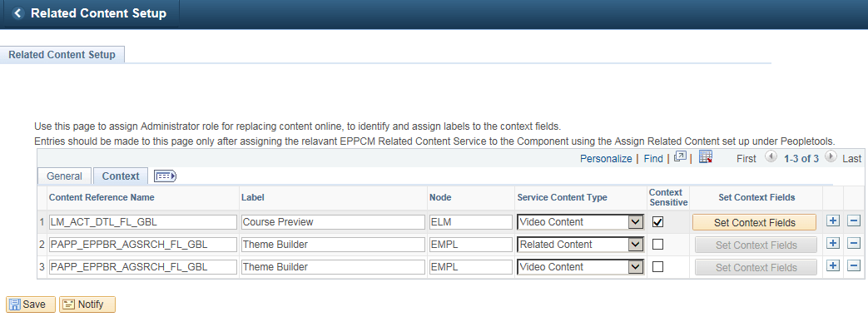
Task: Download grid to spreadsheet icon
Action: [705, 158]
